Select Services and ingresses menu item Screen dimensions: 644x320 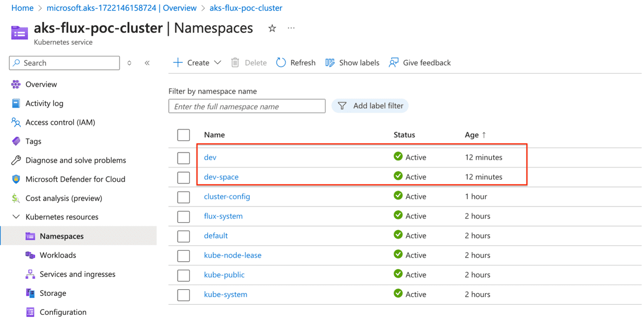coord(78,274)
